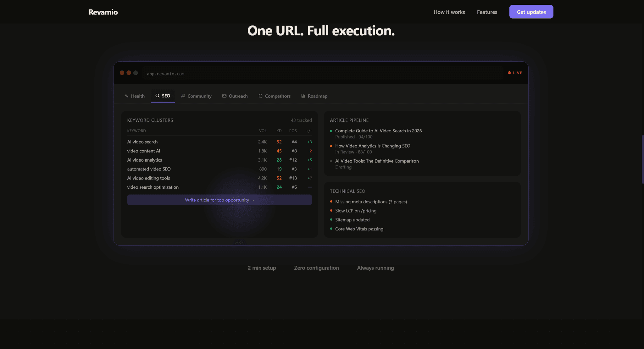This screenshot has width=644, height=349.
Task: Click the 'Published · 94/100' status
Action: [354, 137]
